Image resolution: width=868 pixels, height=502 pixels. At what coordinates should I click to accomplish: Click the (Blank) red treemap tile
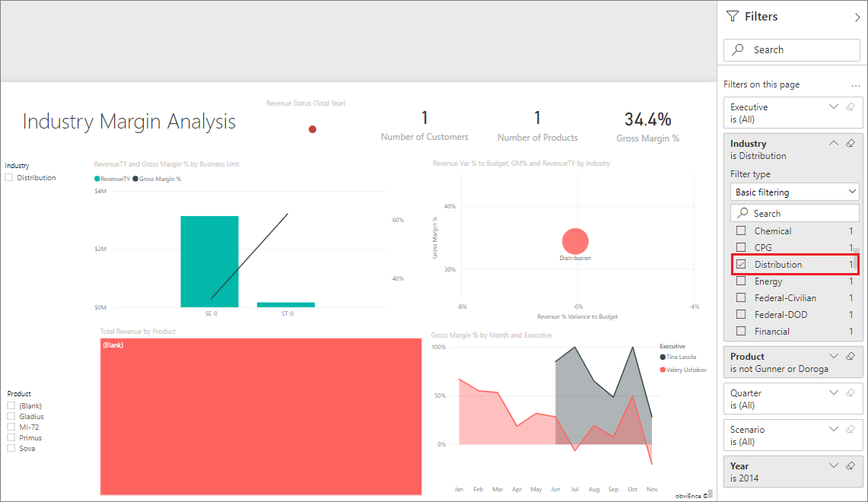click(x=260, y=417)
